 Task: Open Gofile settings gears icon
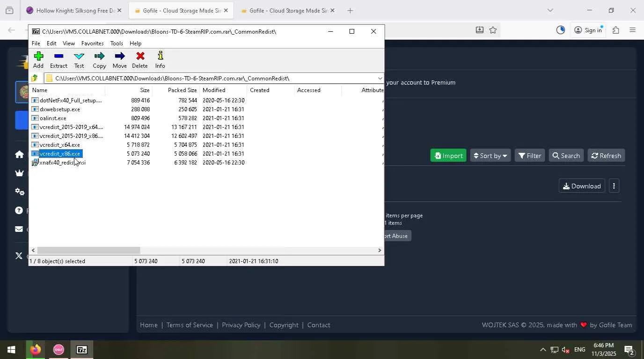point(19,192)
